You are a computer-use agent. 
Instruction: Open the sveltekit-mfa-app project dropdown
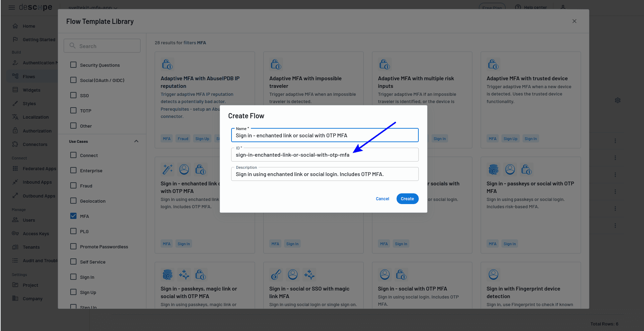[x=93, y=8]
